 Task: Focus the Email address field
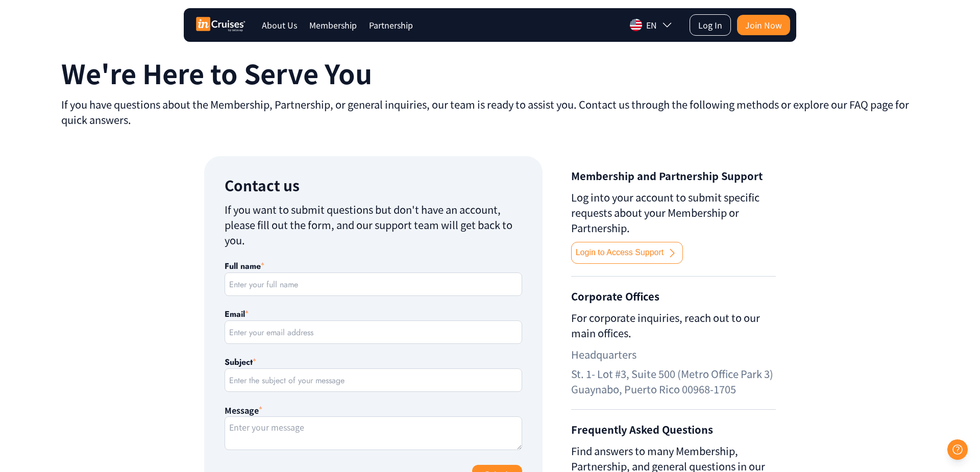click(x=373, y=332)
